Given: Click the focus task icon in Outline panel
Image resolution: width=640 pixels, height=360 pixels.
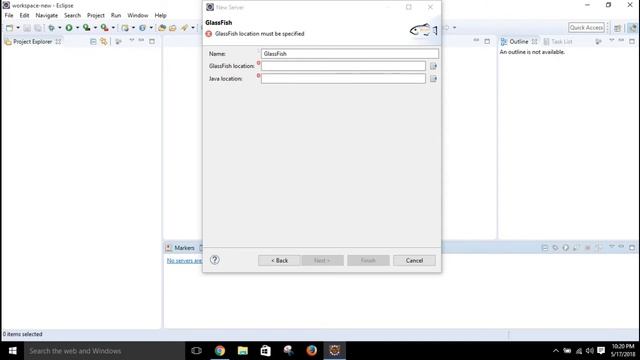Looking at the screenshot, I should pos(598,42).
